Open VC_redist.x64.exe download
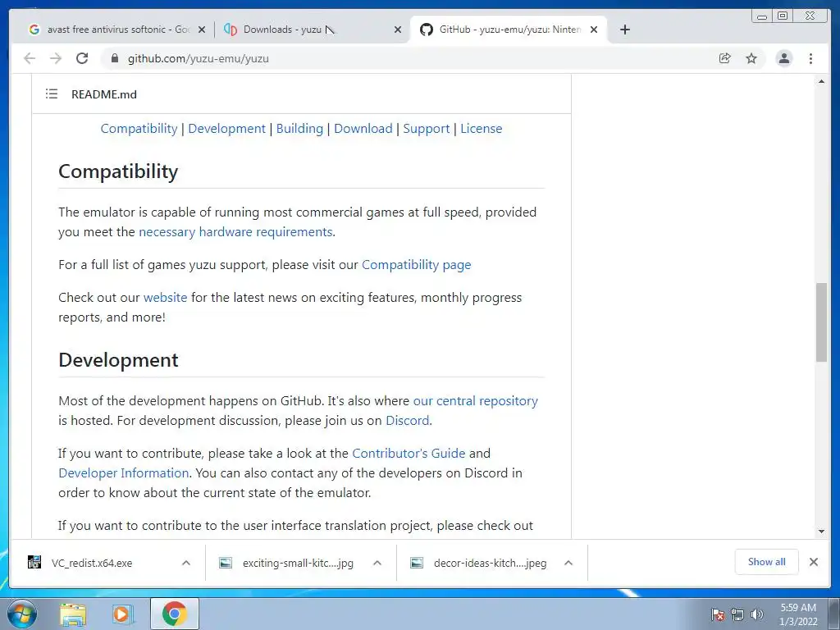Image resolution: width=840 pixels, height=630 pixels. pyautogui.click(x=92, y=563)
